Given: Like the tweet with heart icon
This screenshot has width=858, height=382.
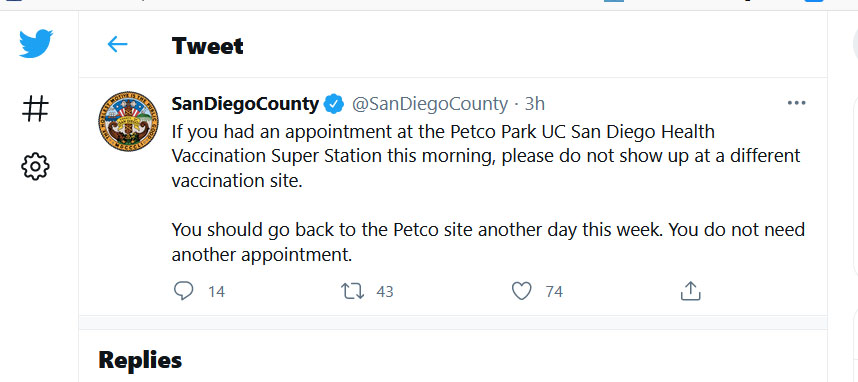Looking at the screenshot, I should click(521, 291).
